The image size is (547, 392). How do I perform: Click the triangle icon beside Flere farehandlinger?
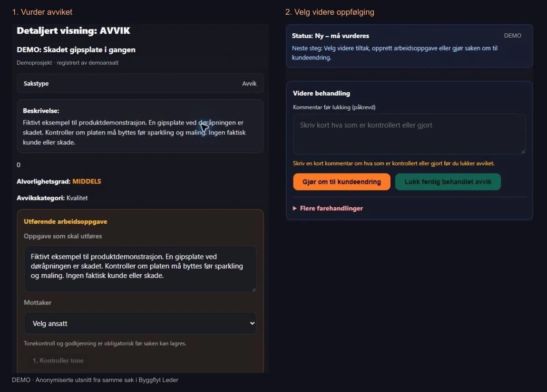point(295,209)
